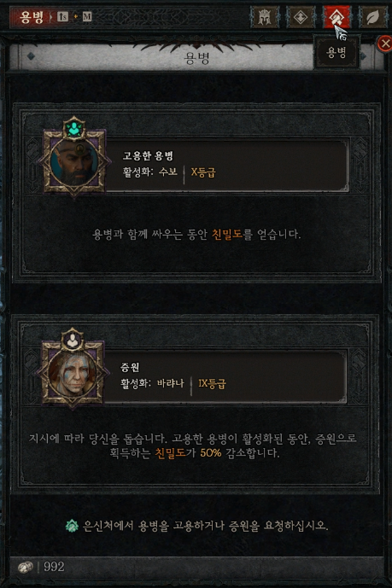Click the IX등급 rank label
The height and width of the screenshot is (588, 392).
tap(212, 383)
